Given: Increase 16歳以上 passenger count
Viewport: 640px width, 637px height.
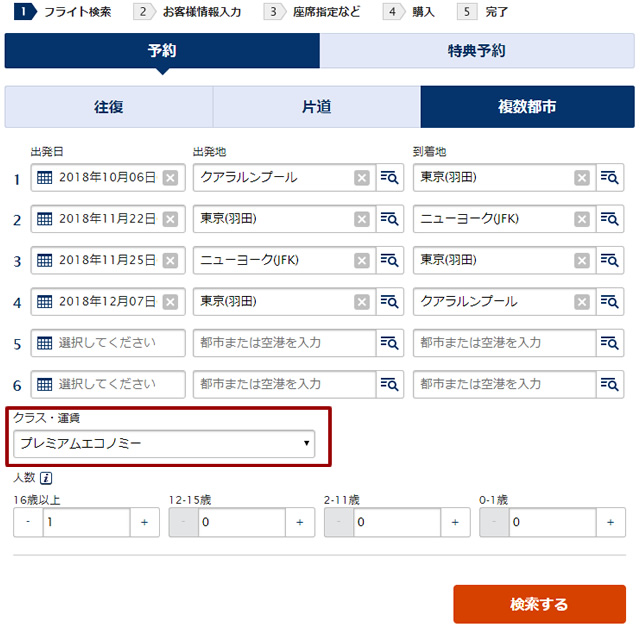Looking at the screenshot, I should (x=144, y=522).
